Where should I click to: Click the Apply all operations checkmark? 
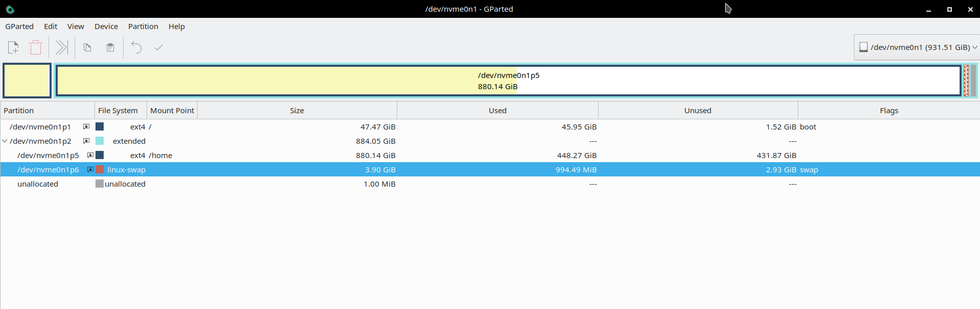159,47
